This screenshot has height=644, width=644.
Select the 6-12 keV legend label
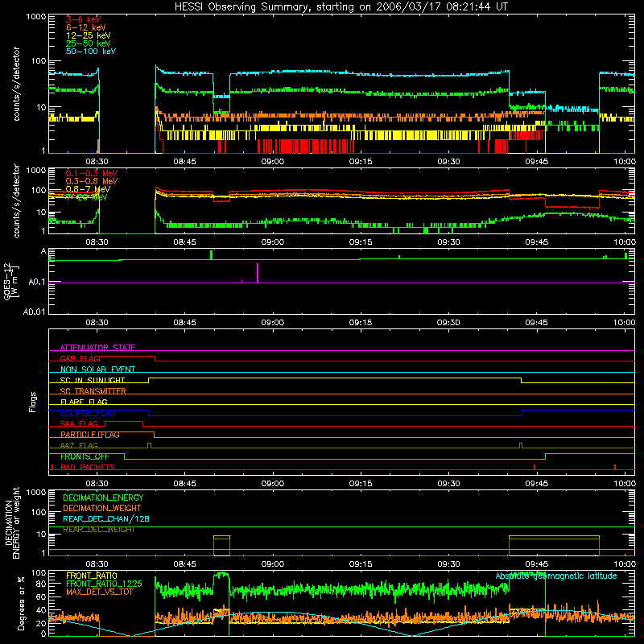click(x=86, y=27)
